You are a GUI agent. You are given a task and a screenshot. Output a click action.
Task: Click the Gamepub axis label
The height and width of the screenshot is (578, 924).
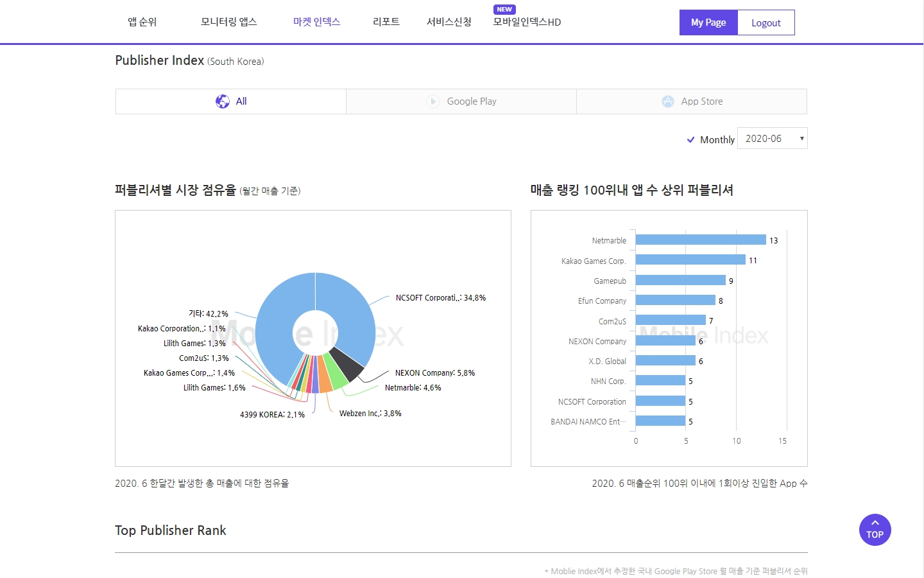coord(610,281)
